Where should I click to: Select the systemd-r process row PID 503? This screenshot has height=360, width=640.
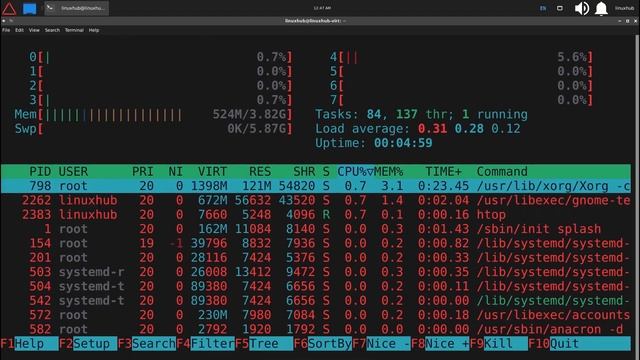[x=316, y=272]
